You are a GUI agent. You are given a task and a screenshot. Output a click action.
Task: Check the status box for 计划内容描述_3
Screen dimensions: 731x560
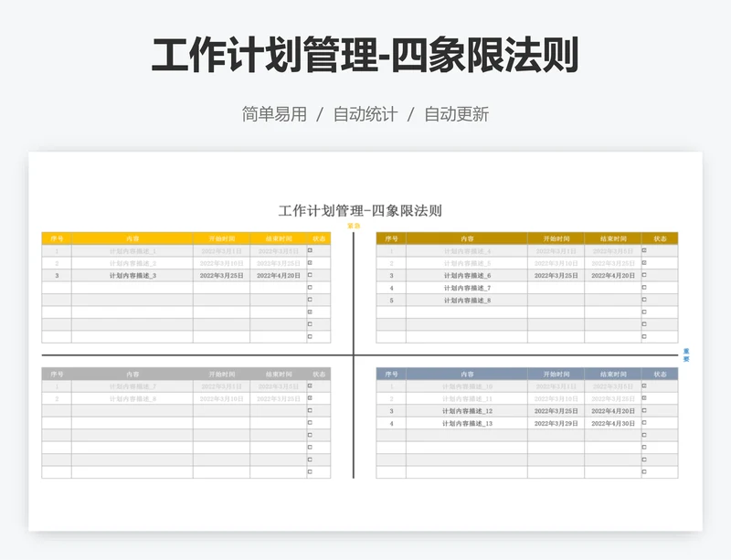(x=310, y=275)
